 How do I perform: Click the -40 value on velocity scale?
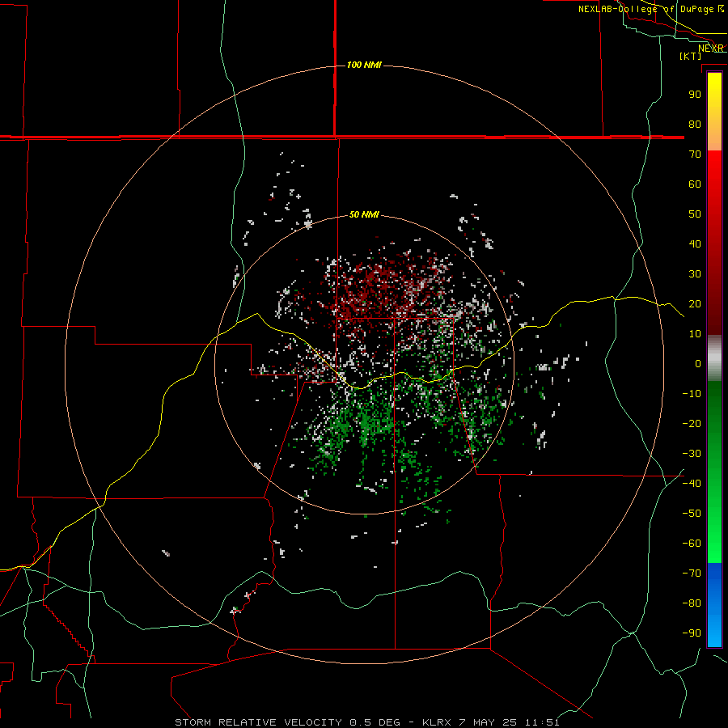(x=692, y=484)
